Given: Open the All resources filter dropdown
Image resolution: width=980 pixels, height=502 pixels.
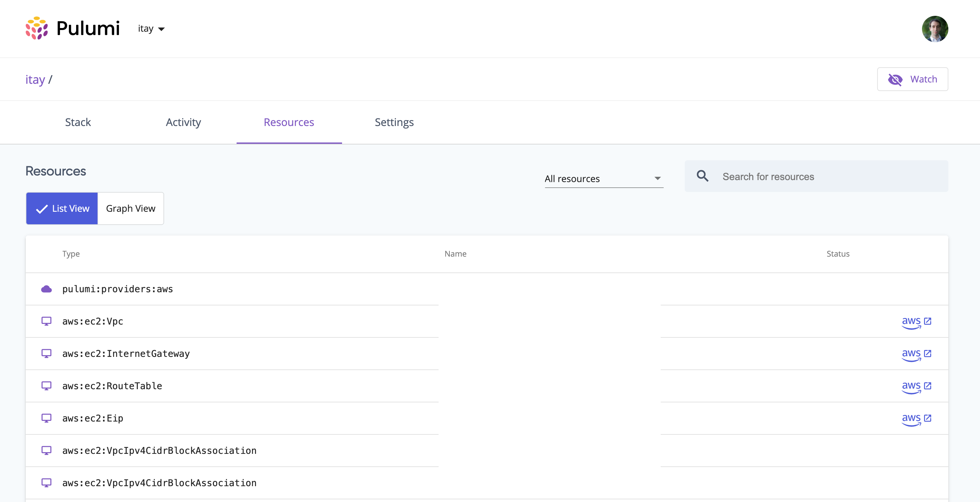Looking at the screenshot, I should pyautogui.click(x=604, y=179).
